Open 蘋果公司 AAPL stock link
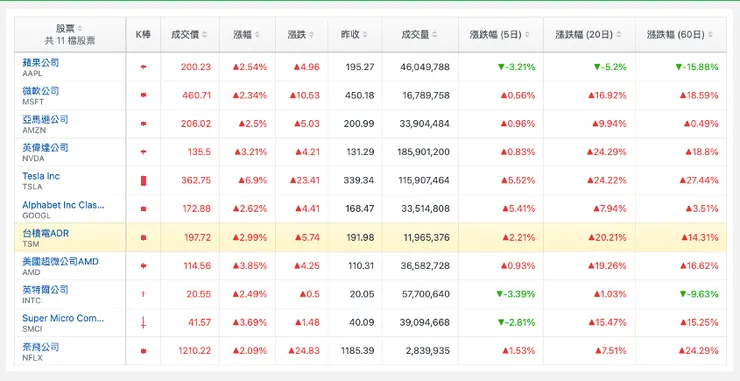Screen dimensions: 740x381 [x=41, y=62]
